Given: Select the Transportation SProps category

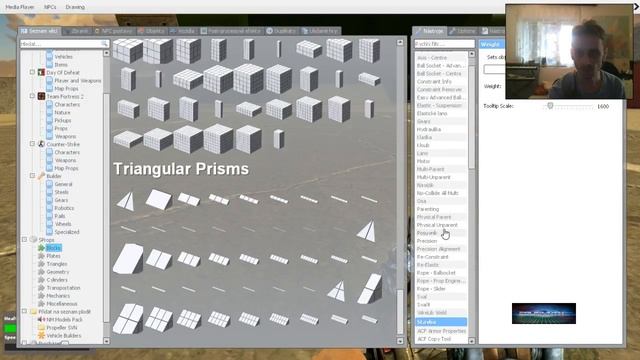Looking at the screenshot, I should [x=63, y=288].
